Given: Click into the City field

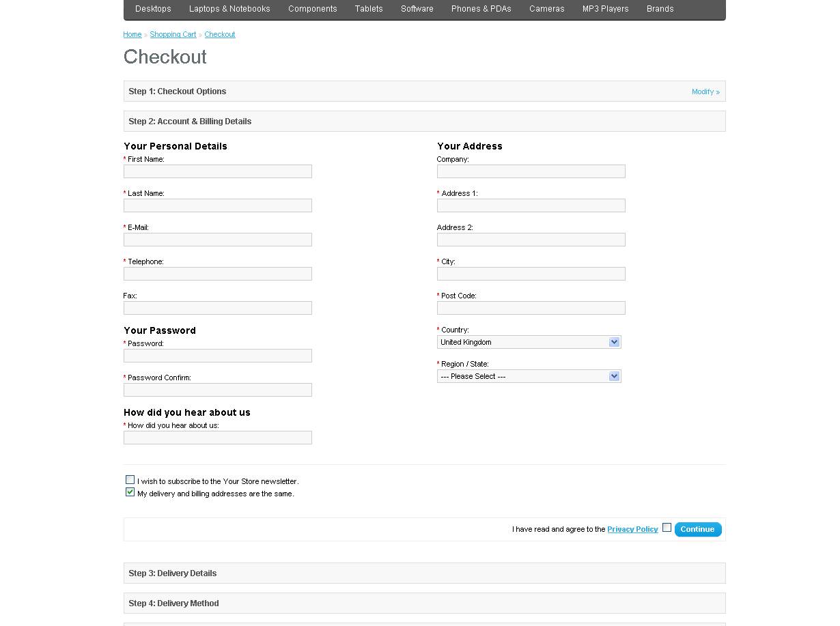Looking at the screenshot, I should 531,274.
